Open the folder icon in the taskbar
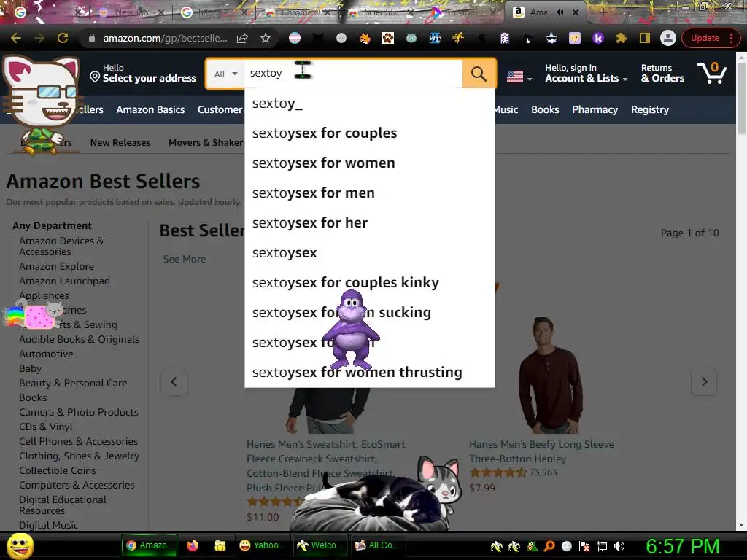Viewport: 747px width, 560px height. (220, 545)
